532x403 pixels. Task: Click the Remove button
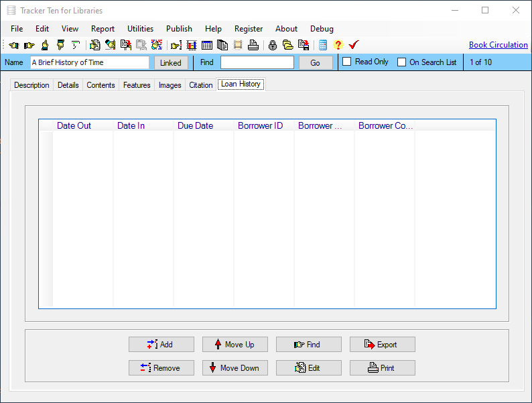(x=161, y=368)
